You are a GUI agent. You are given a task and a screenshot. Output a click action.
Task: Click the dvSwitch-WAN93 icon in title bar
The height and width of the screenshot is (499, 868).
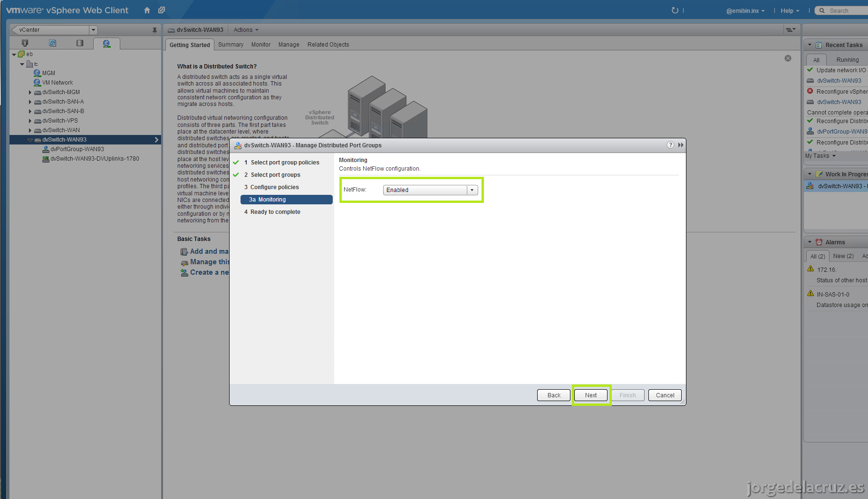click(x=171, y=30)
